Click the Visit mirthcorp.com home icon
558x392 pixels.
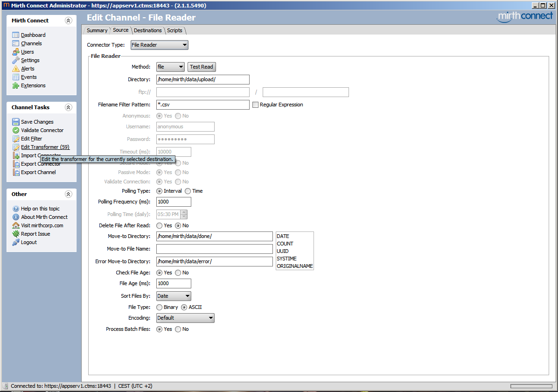click(x=16, y=225)
